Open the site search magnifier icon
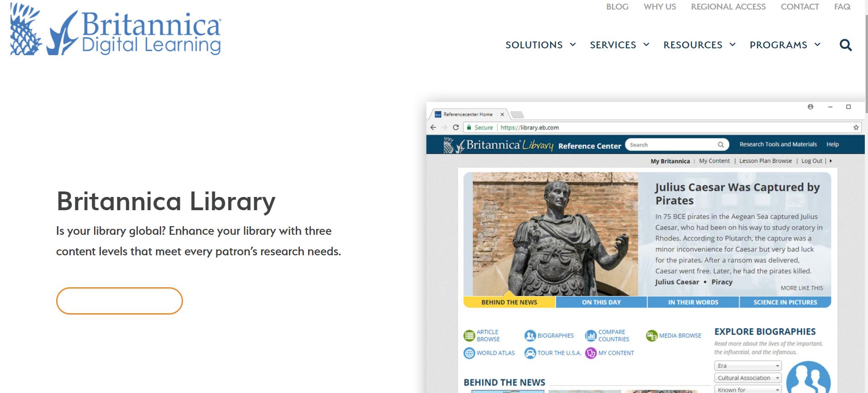The width and height of the screenshot is (868, 393). (x=846, y=45)
